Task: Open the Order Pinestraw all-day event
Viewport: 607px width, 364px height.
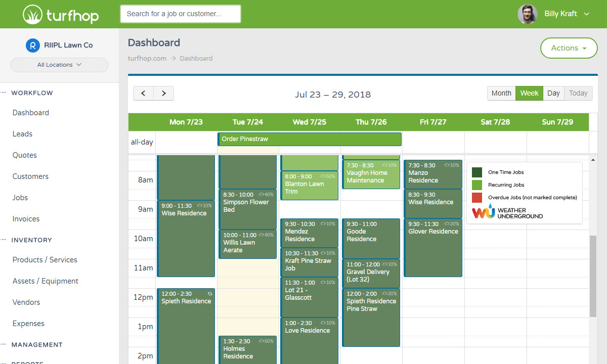Action: coord(310,139)
